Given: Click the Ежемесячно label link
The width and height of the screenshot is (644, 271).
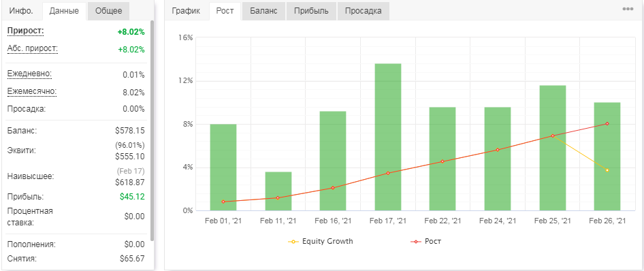Looking at the screenshot, I should (31, 91).
